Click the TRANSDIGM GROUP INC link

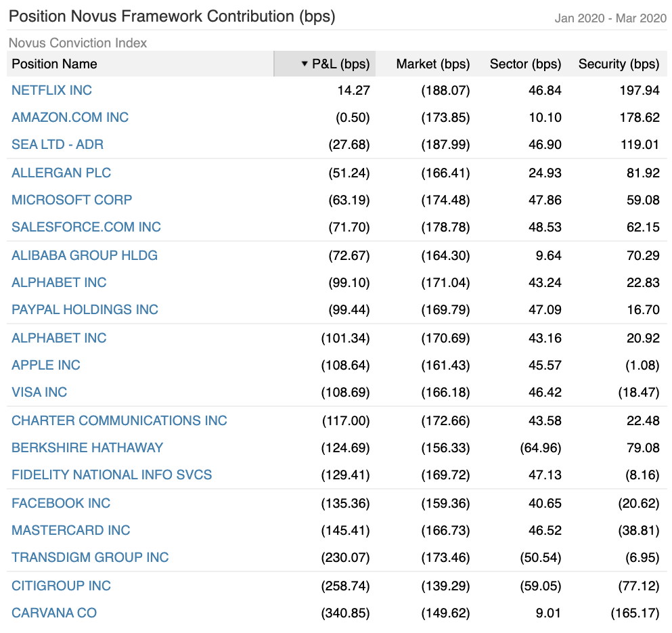tap(90, 557)
